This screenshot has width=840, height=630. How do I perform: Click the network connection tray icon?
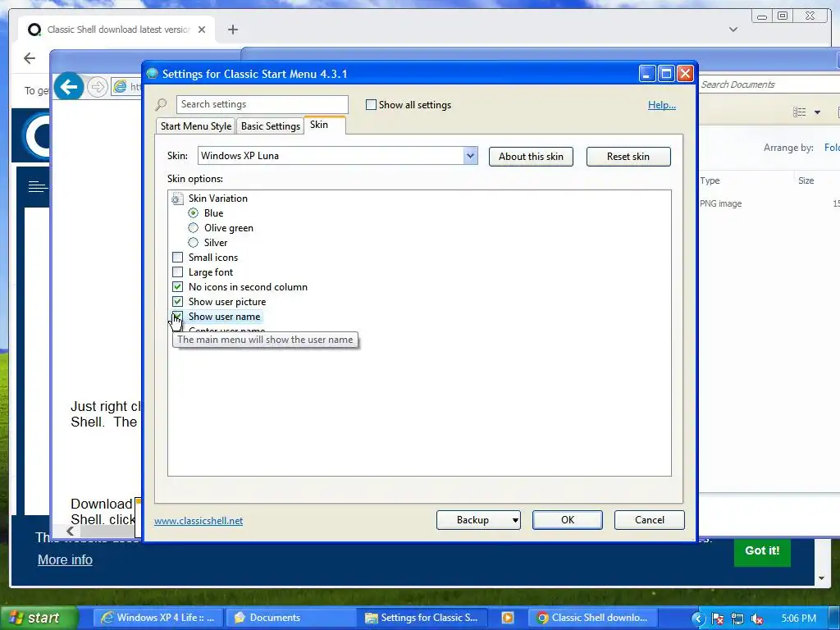tap(737, 619)
